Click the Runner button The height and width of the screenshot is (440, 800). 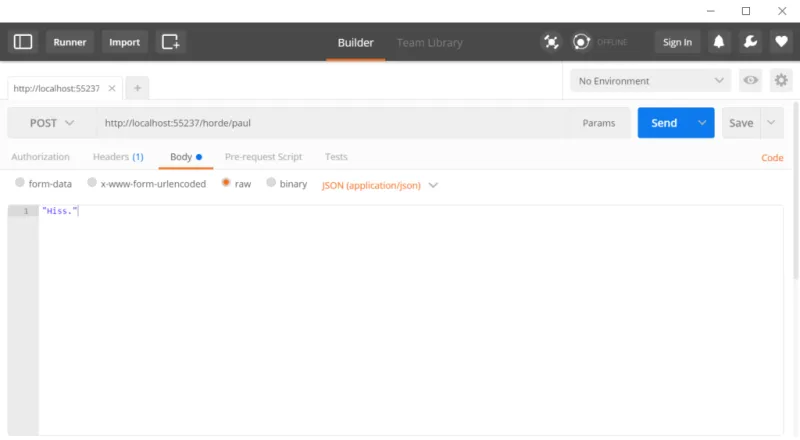click(x=70, y=42)
